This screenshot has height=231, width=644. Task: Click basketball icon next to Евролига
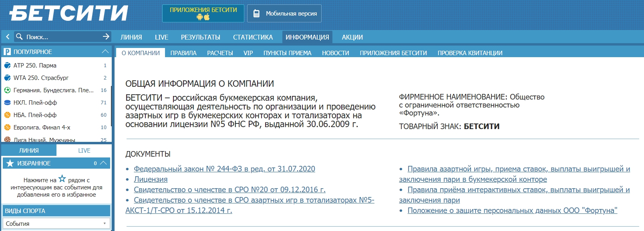click(7, 127)
